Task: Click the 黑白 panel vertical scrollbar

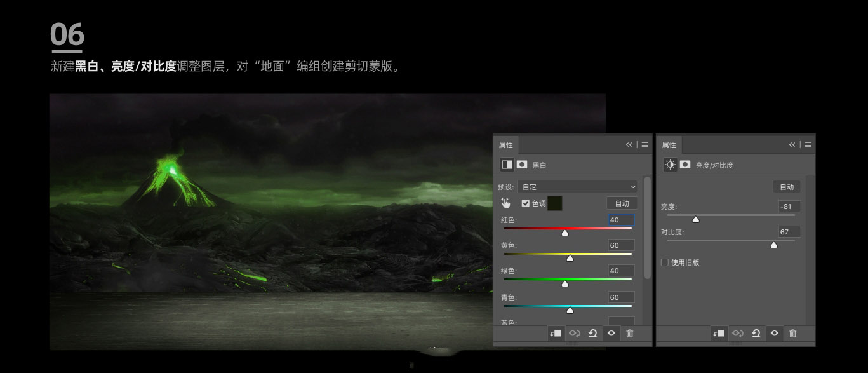Action: (647, 227)
